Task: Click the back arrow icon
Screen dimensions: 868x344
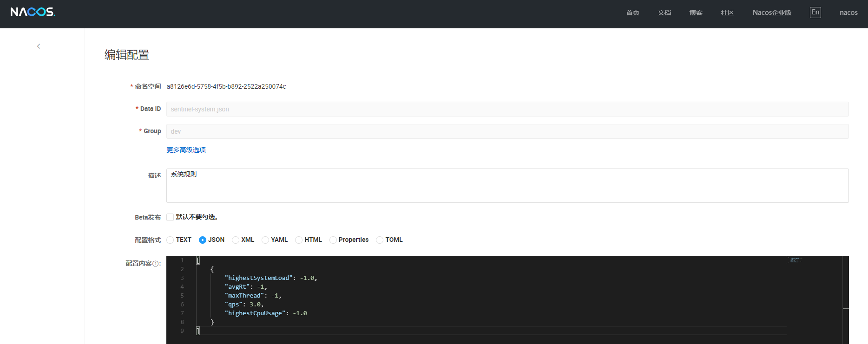Action: (39, 46)
